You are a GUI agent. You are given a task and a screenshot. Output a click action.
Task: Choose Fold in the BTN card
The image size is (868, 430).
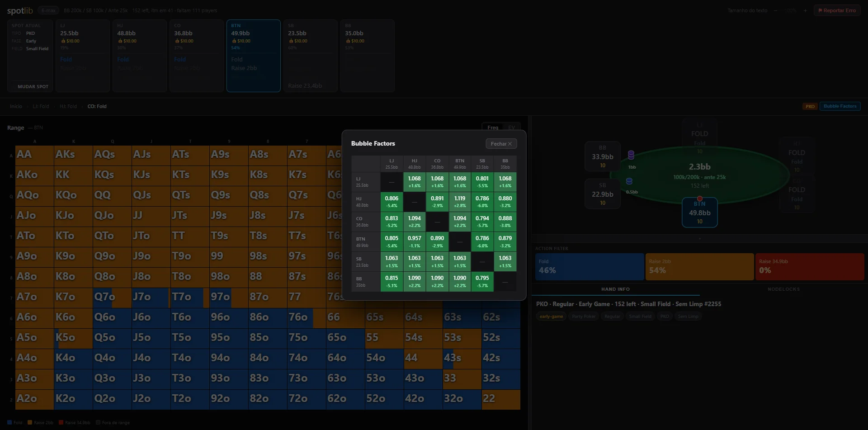(x=237, y=60)
